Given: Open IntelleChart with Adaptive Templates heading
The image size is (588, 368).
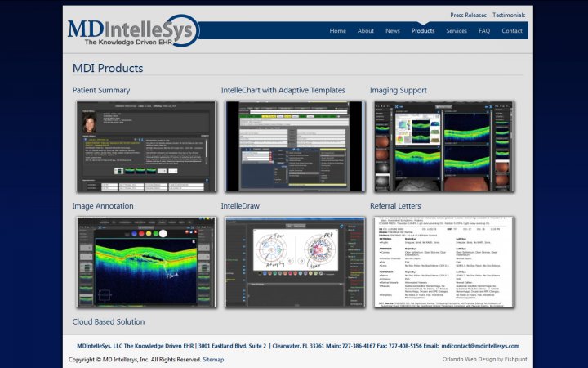Looking at the screenshot, I should coord(283,90).
